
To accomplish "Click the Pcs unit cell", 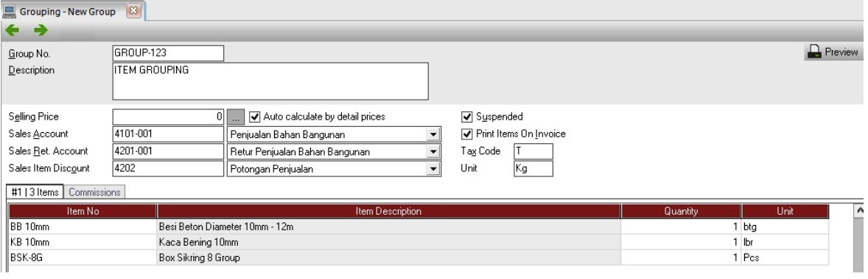I will click(x=785, y=258).
